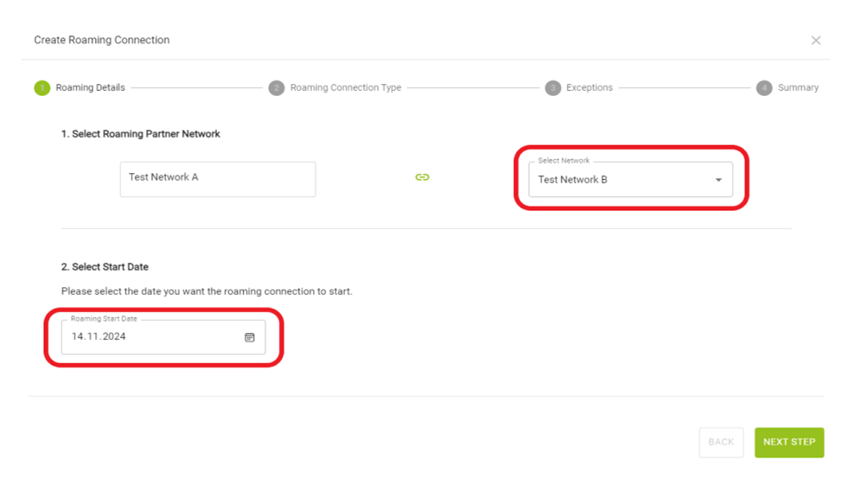Click the green link chain icon

422,177
